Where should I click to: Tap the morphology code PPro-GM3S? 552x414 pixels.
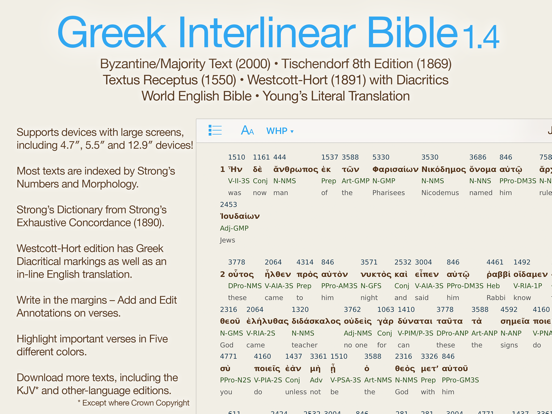[460, 380]
